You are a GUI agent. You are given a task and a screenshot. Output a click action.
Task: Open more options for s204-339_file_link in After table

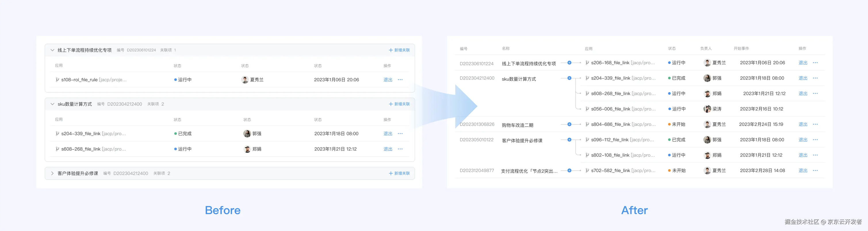pos(815,78)
